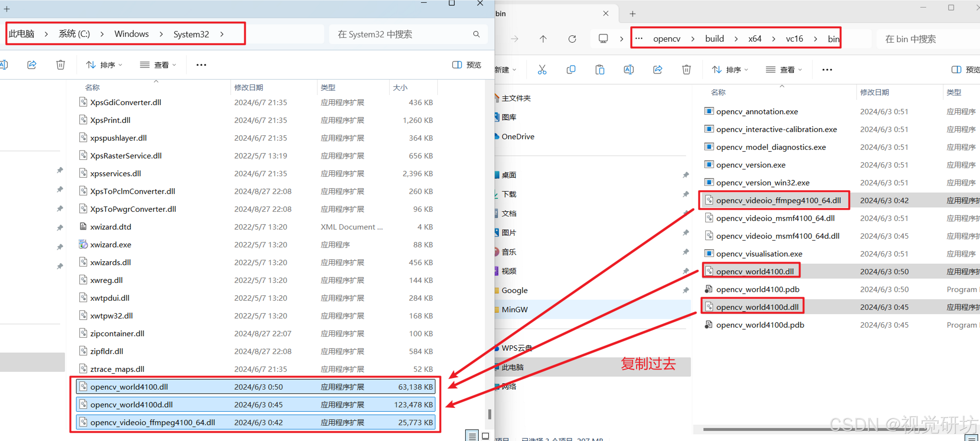The height and width of the screenshot is (441, 980).
Task: Click build breadcrumb segment
Action: pyautogui.click(x=714, y=39)
